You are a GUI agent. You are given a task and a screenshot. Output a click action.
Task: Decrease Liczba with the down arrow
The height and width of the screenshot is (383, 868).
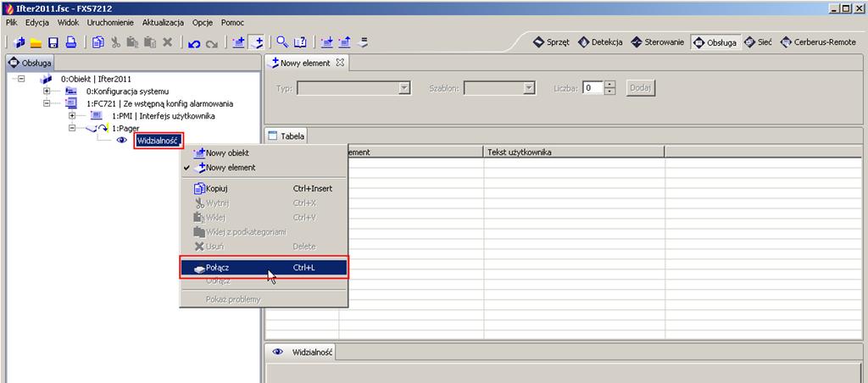609,92
